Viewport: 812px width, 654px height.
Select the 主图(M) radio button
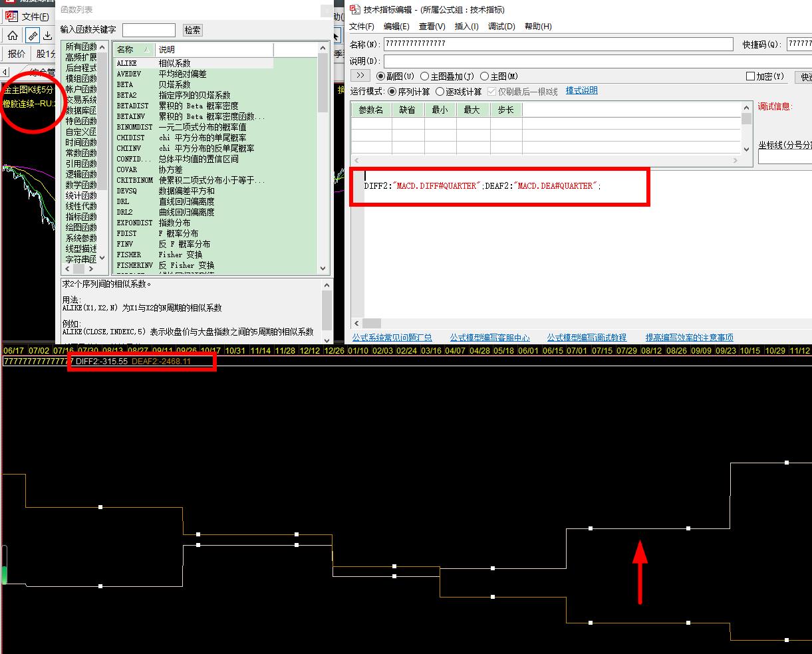[484, 76]
